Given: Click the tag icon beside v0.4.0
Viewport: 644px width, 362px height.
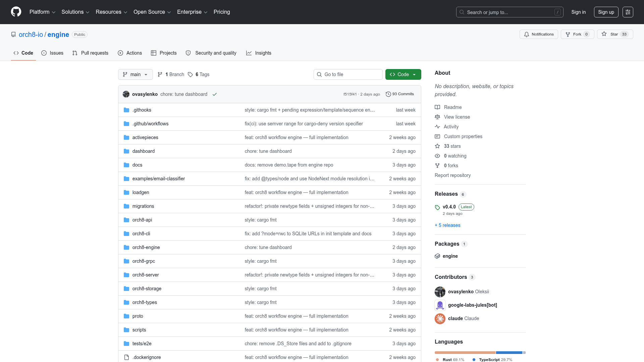Looking at the screenshot, I should (x=437, y=207).
